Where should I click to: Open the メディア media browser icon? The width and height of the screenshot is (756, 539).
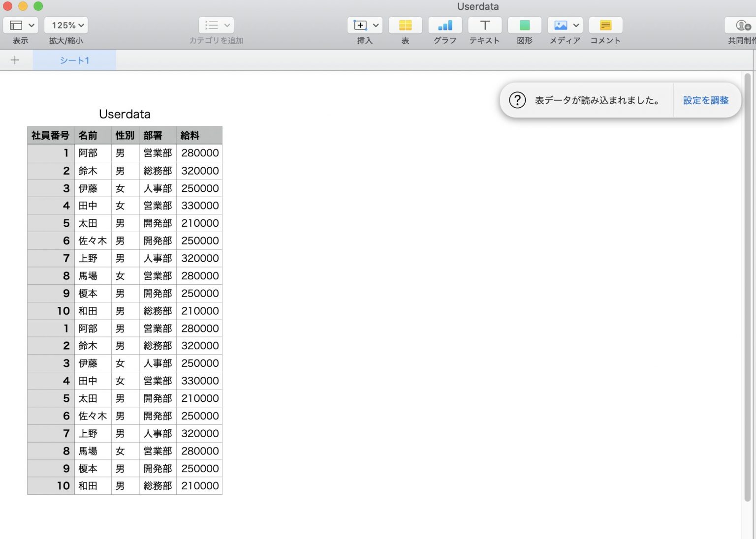561,25
